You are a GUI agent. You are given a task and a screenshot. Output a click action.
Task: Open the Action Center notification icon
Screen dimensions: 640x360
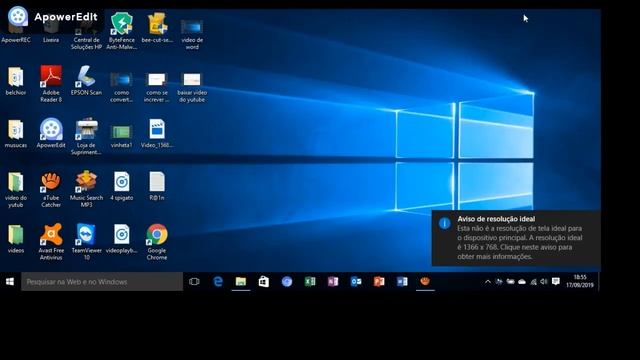click(556, 282)
